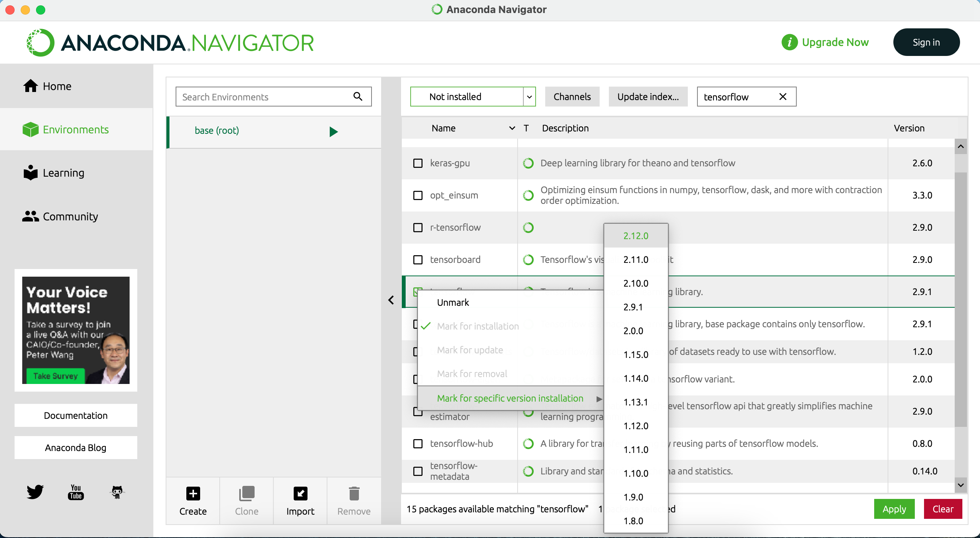The image size is (980, 538).
Task: Expand specific version installation submenu arrow
Action: 599,399
